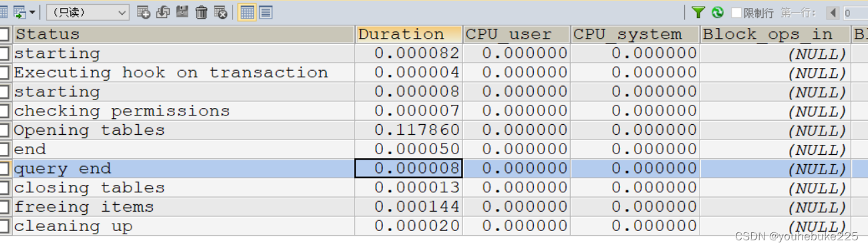Click the export result set icon

19,12
